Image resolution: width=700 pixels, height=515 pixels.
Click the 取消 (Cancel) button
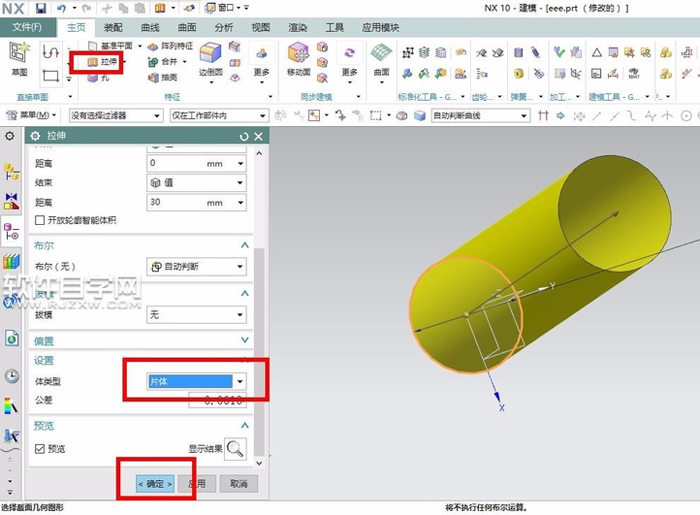238,483
